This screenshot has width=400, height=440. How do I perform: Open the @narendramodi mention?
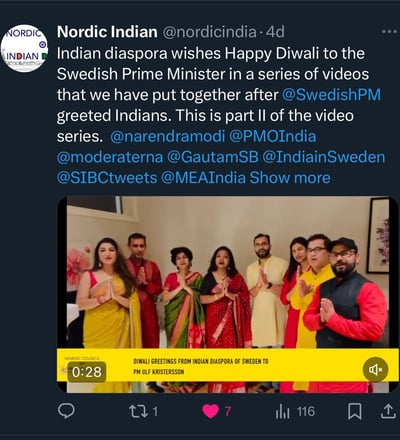pos(168,137)
